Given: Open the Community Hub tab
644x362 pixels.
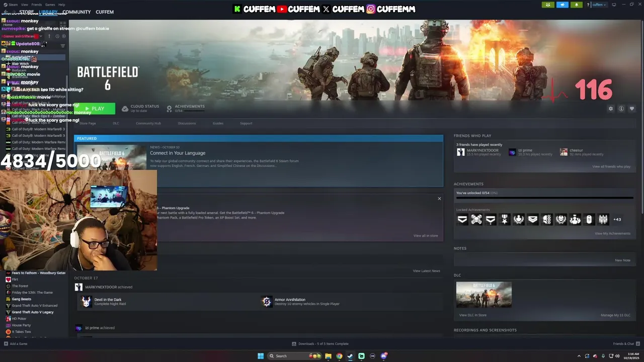Looking at the screenshot, I should click(x=148, y=123).
